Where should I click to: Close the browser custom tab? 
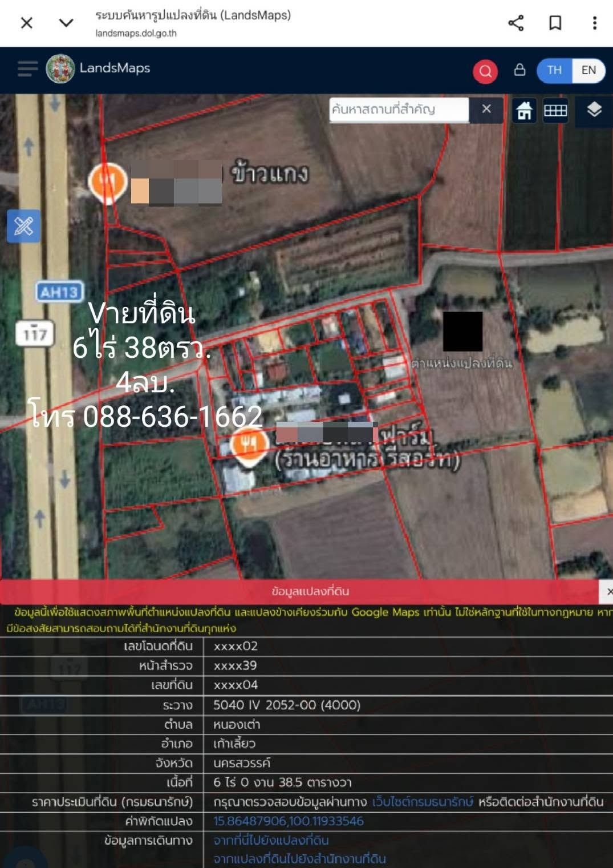coord(27,23)
